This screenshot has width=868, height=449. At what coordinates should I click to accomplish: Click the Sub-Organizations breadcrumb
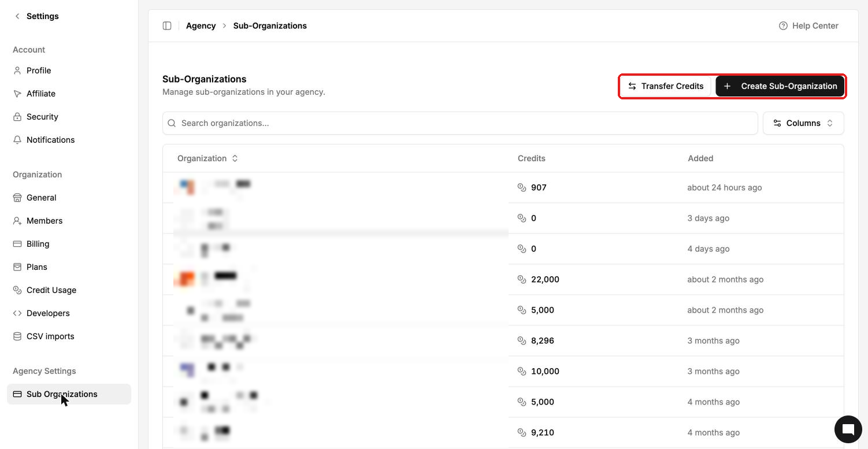tap(270, 25)
